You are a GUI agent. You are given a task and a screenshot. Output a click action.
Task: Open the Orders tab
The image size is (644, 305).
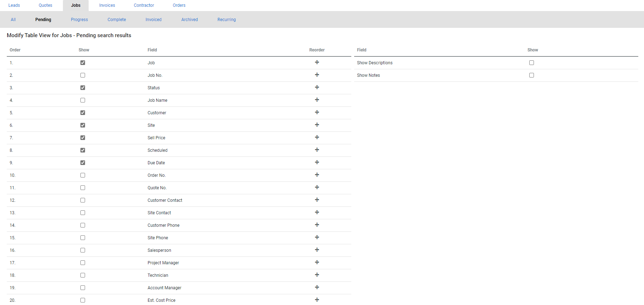coord(179,5)
